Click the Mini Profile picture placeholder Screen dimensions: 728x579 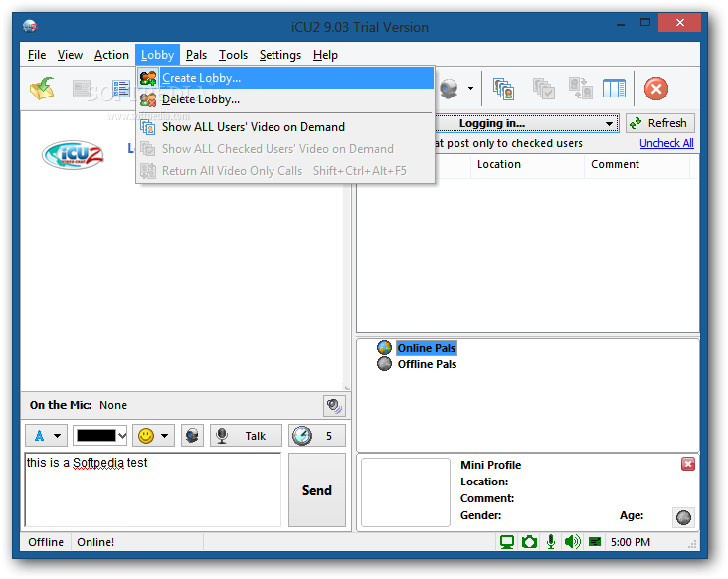tap(406, 492)
